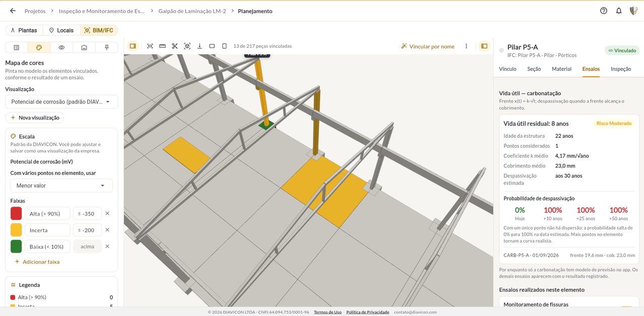Open the user profile shield avatar

(634, 11)
